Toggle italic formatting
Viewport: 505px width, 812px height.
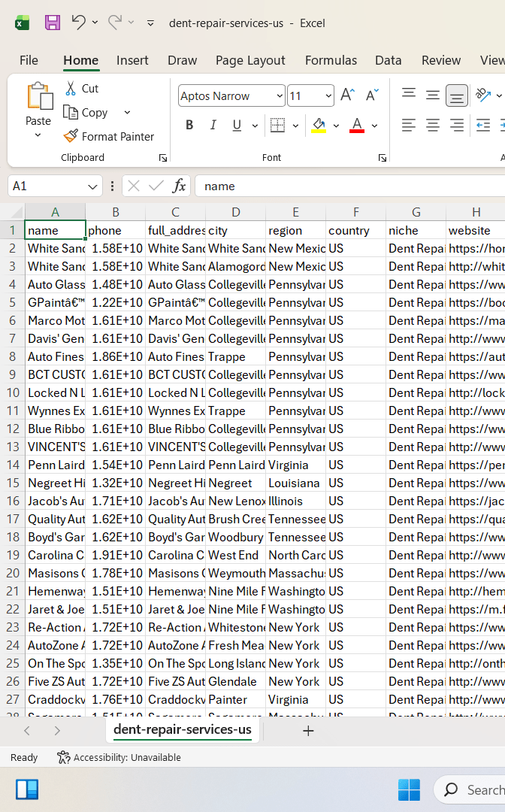click(213, 125)
